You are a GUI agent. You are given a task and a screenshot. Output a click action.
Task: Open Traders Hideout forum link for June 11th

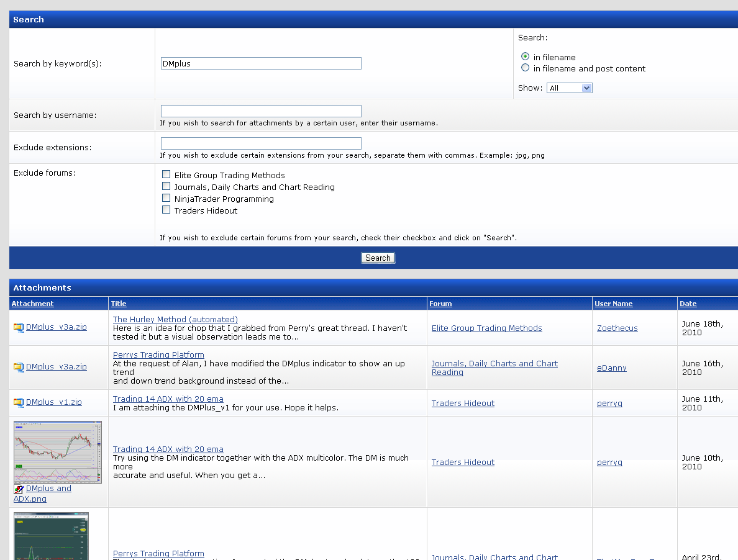[x=463, y=404]
